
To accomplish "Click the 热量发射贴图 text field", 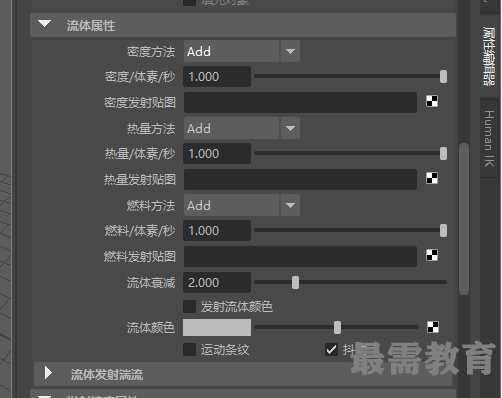I will point(300,179).
